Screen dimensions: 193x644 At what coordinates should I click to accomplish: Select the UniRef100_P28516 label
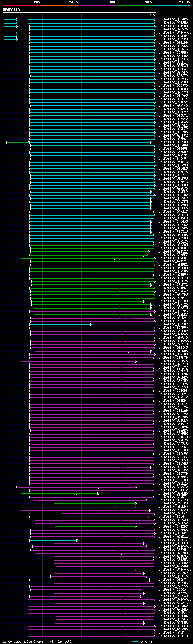pyautogui.click(x=173, y=232)
